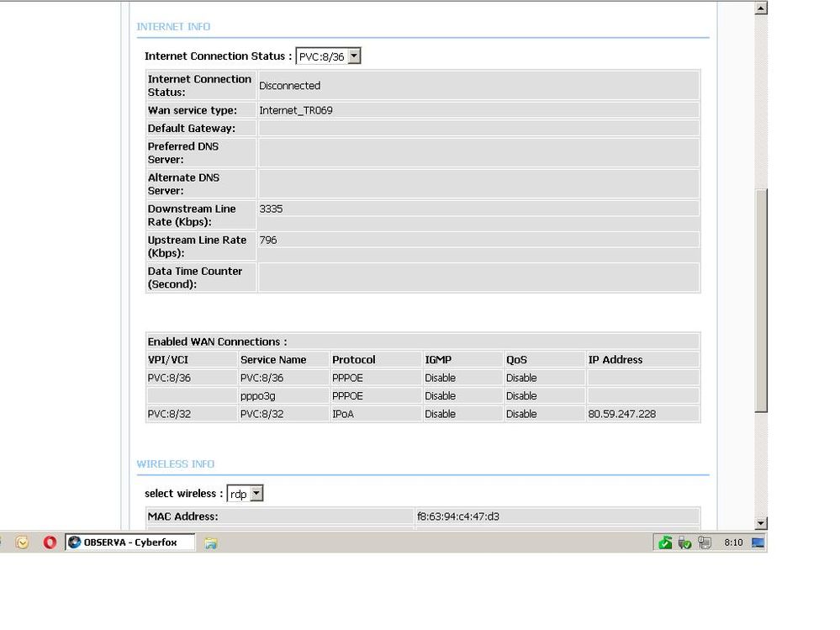Click the Safely Remove Hardware tray icon
The width and height of the screenshot is (840, 630).
coord(684,543)
